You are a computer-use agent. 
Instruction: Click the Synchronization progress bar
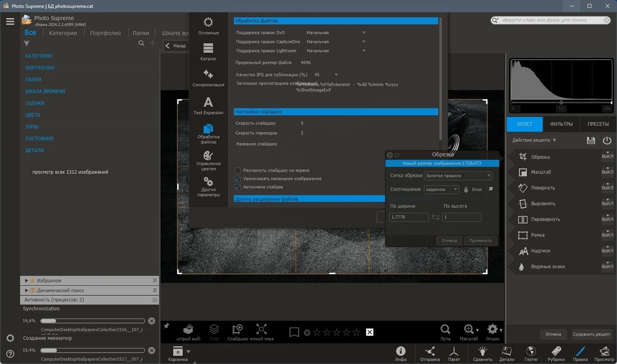pos(93,321)
